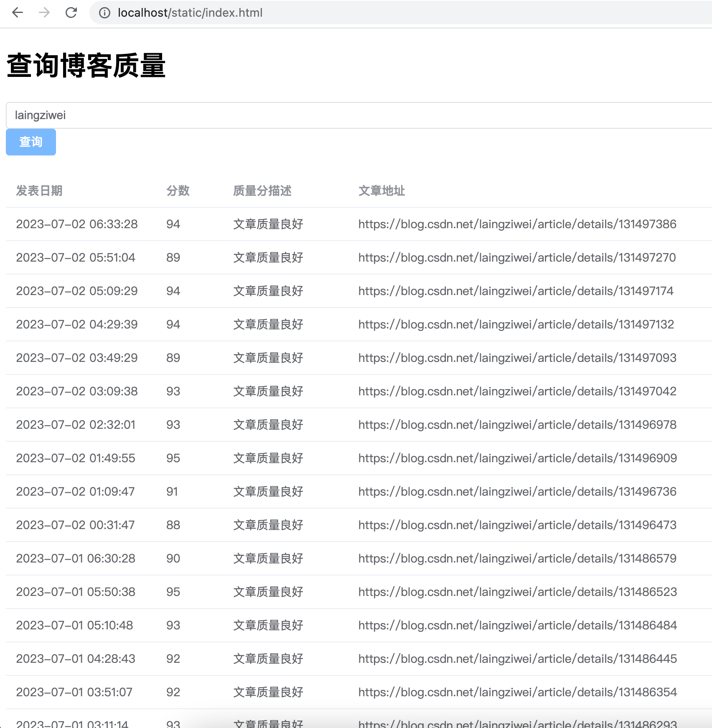The image size is (712, 728).
Task: Focus the username input containing laingziwei
Action: [x=359, y=115]
